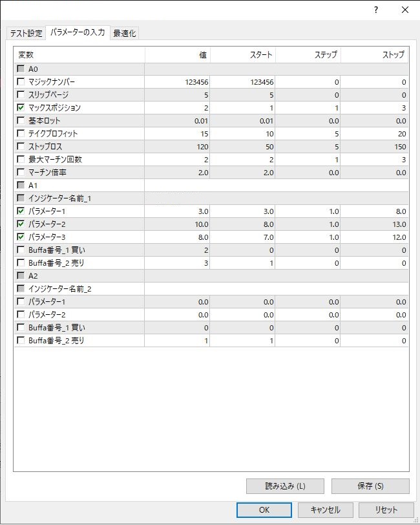
Task: Tick the Buffa番号_1 買い checkbox under A1
Action: (21, 250)
